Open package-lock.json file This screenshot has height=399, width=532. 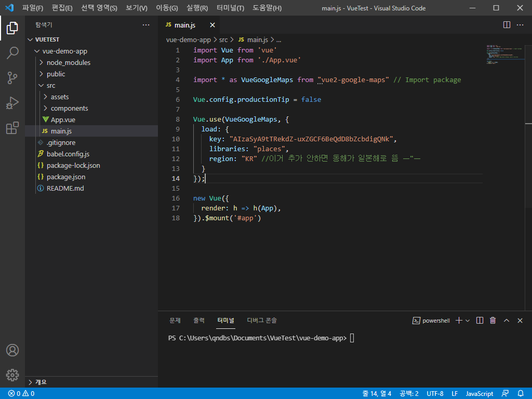(x=91, y=165)
